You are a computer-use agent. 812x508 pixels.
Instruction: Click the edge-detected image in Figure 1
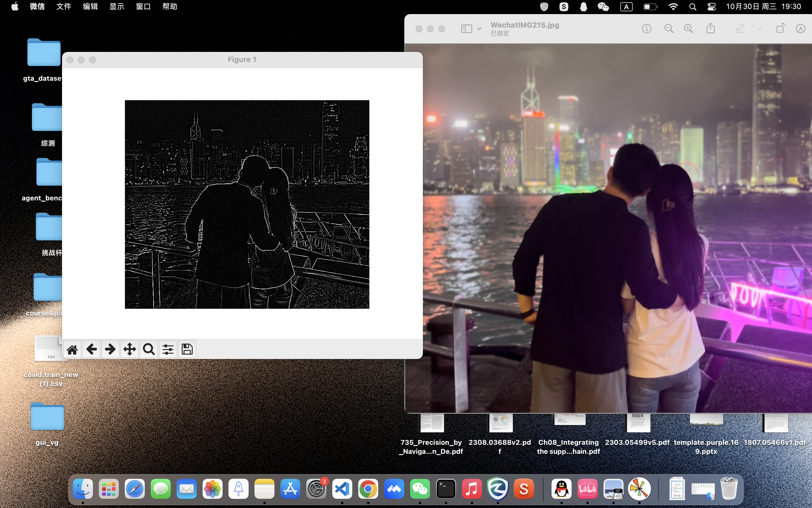[247, 204]
